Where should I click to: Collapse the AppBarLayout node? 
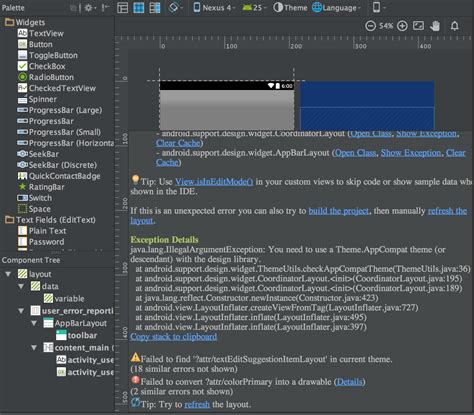tap(34, 323)
